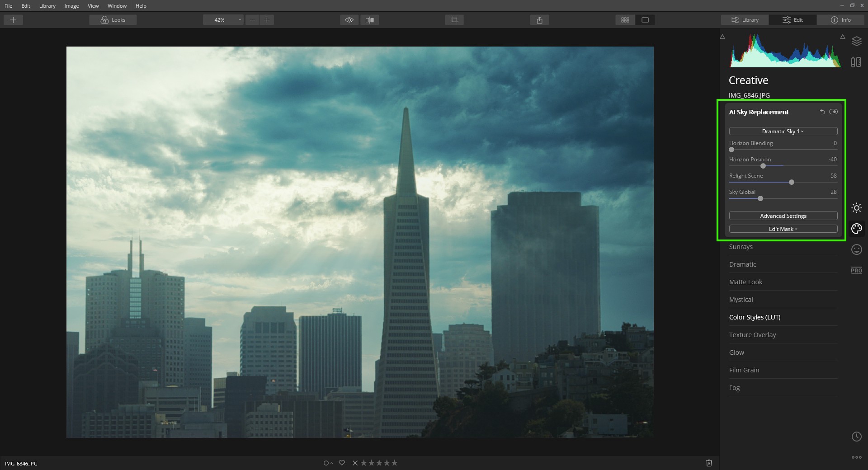
Task: Reset the AI Sky Replacement tool
Action: 822,112
